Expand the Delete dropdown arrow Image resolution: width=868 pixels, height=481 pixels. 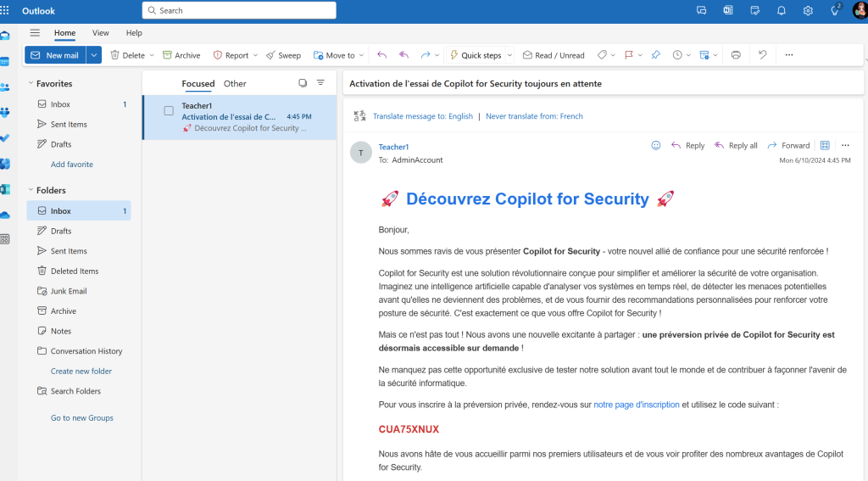[152, 55]
